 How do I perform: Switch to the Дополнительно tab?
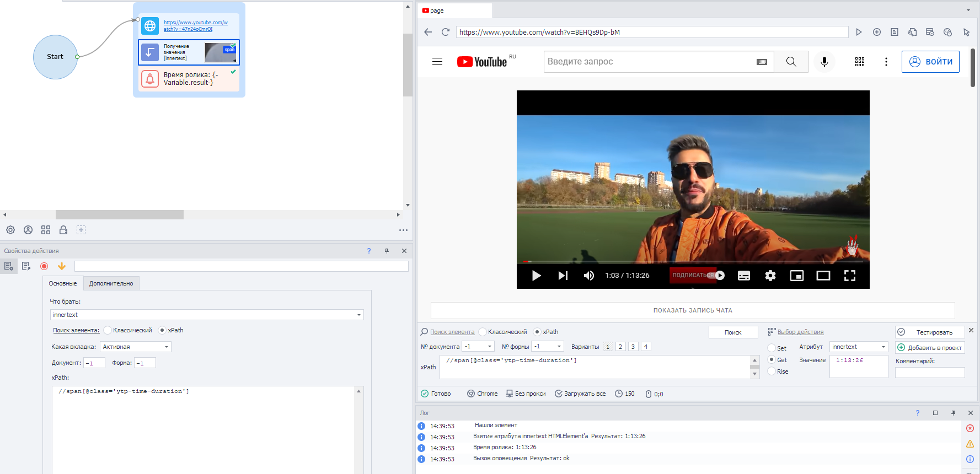pos(111,283)
